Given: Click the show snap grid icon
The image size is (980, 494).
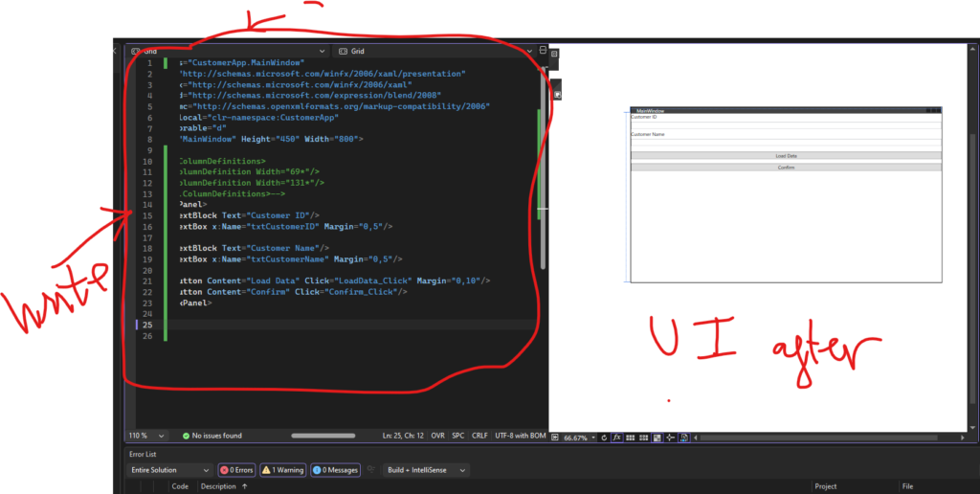Looking at the screenshot, I should (632, 437).
